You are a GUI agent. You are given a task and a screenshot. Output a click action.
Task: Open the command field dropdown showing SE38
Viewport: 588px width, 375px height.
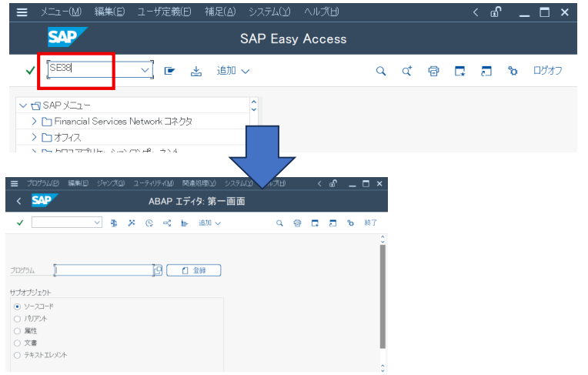[x=145, y=70]
